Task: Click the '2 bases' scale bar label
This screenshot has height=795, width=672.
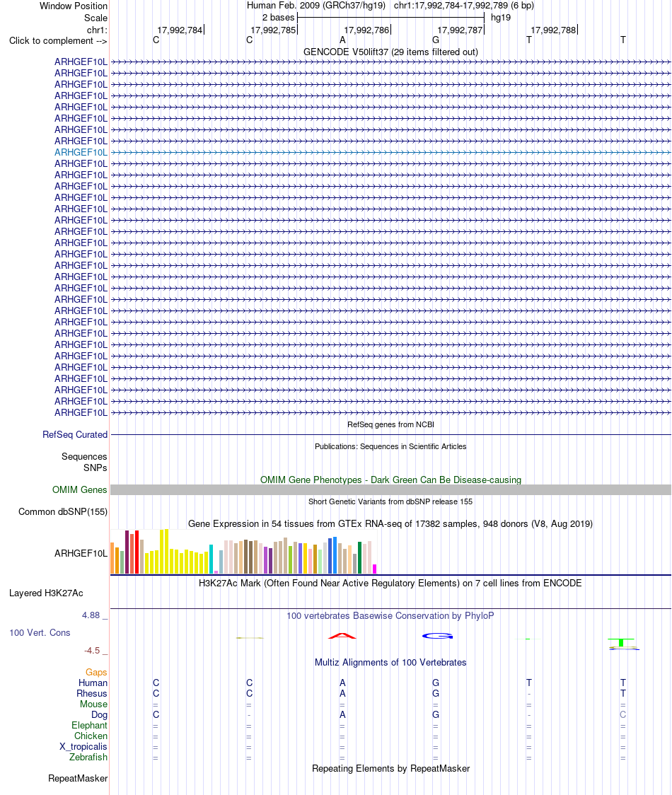Action: (278, 17)
